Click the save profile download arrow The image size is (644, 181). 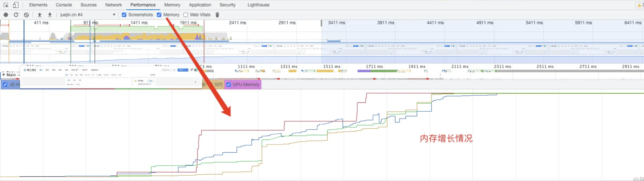click(x=50, y=15)
